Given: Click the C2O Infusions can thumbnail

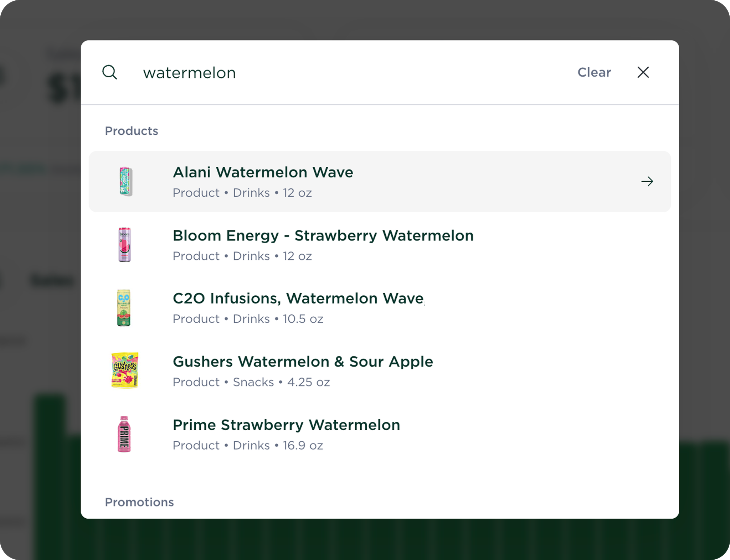Looking at the screenshot, I should tap(124, 308).
